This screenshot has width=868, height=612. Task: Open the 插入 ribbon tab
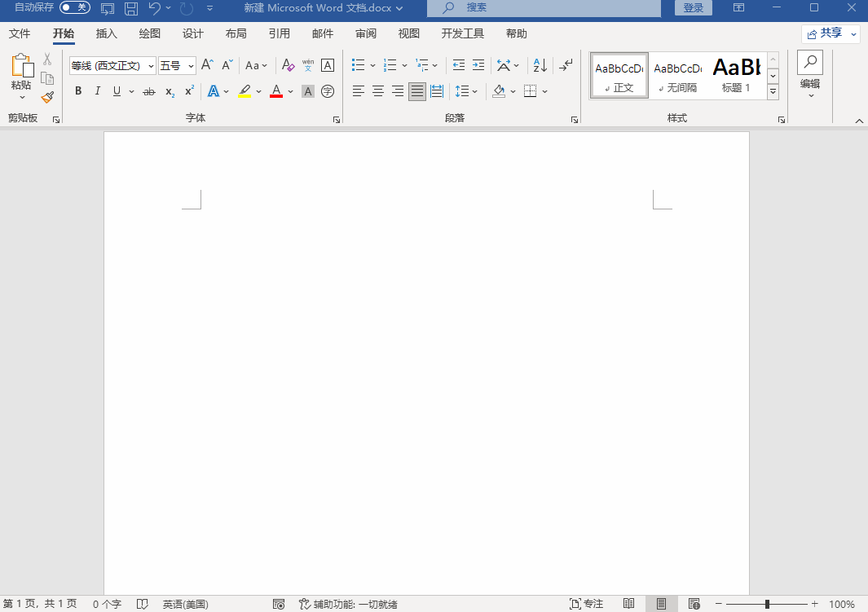pos(107,33)
